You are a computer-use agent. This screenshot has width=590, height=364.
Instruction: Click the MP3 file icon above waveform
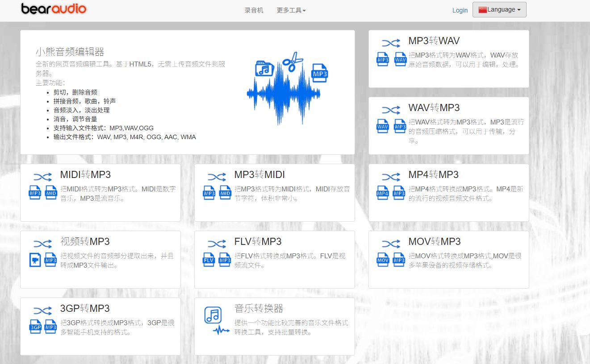pyautogui.click(x=320, y=72)
